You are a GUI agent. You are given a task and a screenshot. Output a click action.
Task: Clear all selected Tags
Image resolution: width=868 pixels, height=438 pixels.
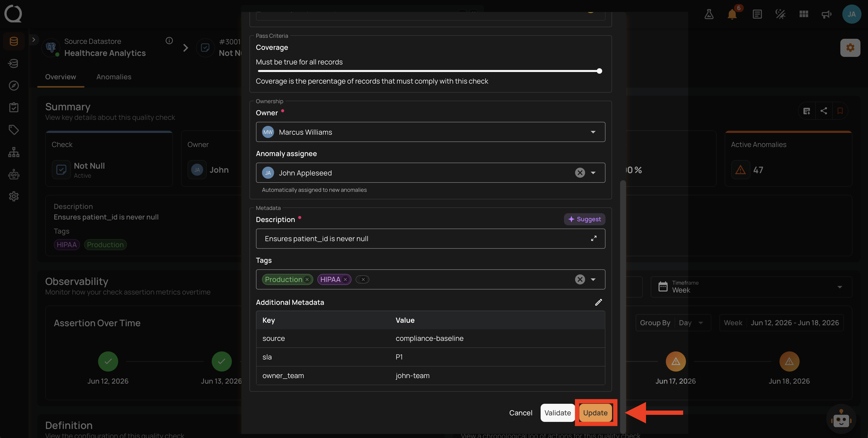click(x=580, y=279)
